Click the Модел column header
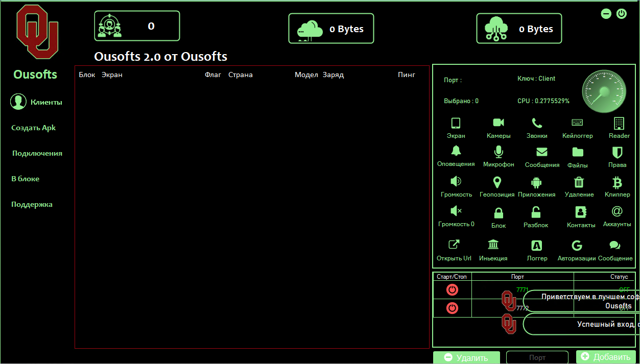640x364 pixels. pos(306,75)
